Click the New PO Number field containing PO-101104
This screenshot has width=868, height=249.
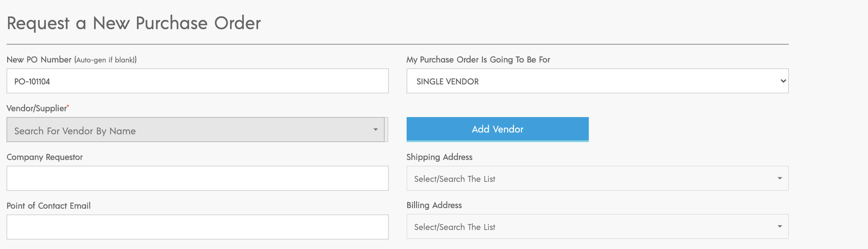(x=198, y=81)
